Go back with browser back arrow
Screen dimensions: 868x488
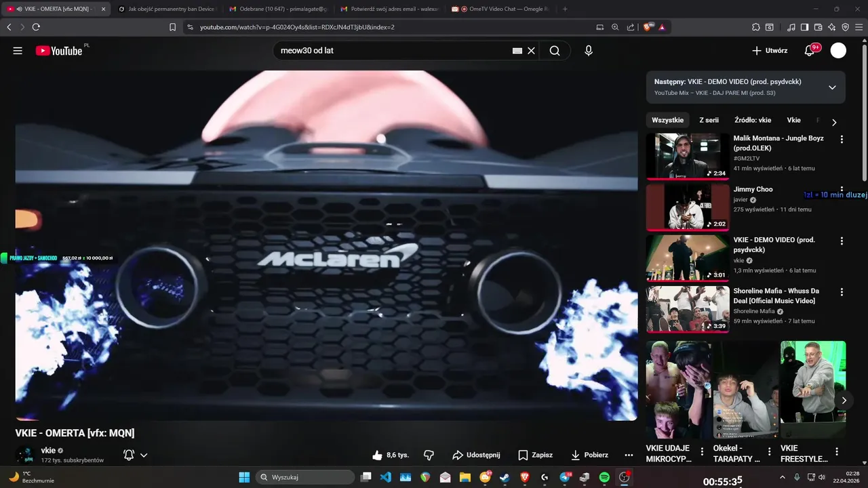(x=9, y=27)
